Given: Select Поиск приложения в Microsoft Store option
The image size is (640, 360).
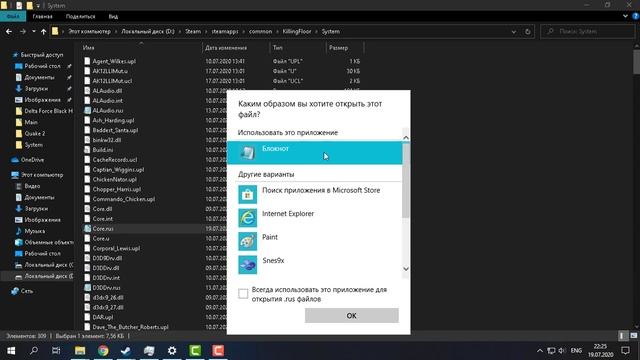Looking at the screenshot, I should pyautogui.click(x=314, y=194).
